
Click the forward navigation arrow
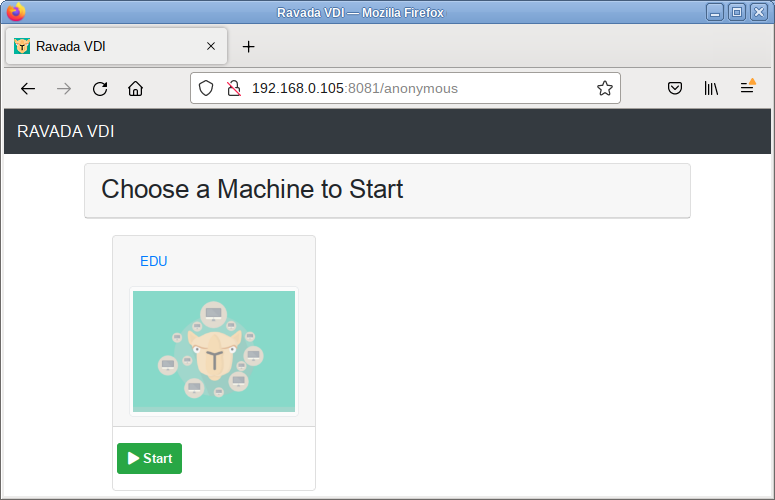64,89
